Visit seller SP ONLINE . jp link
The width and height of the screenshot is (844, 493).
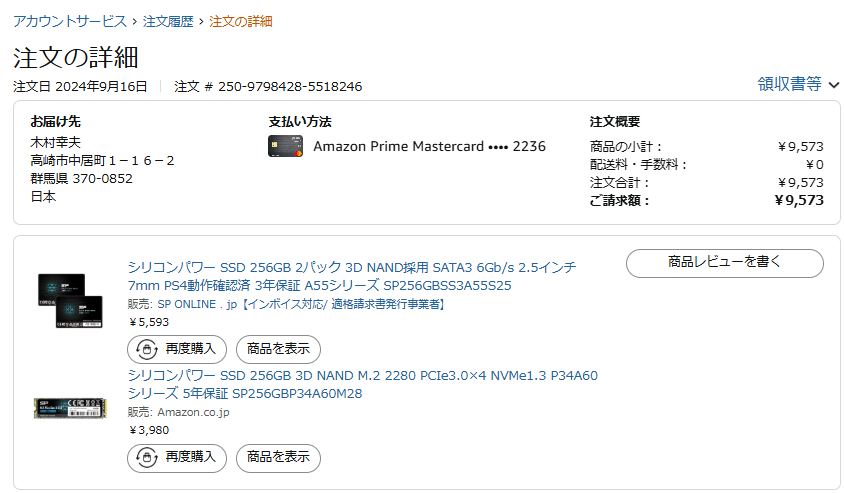(x=197, y=304)
